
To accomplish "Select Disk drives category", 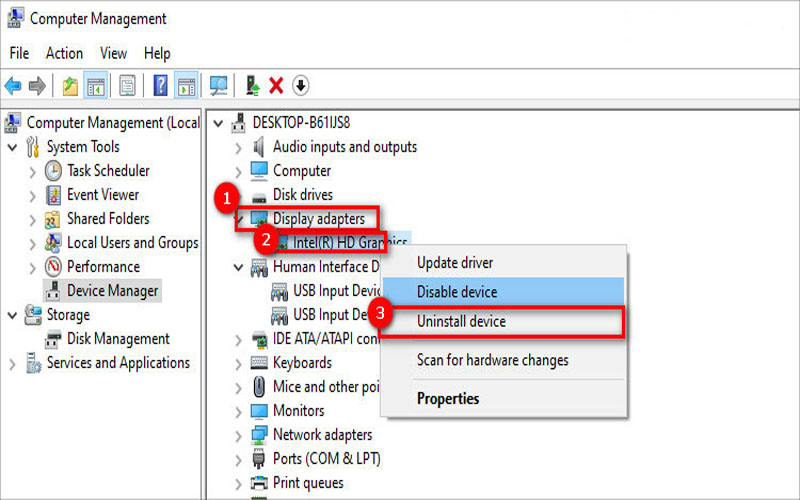I will coord(303,195).
